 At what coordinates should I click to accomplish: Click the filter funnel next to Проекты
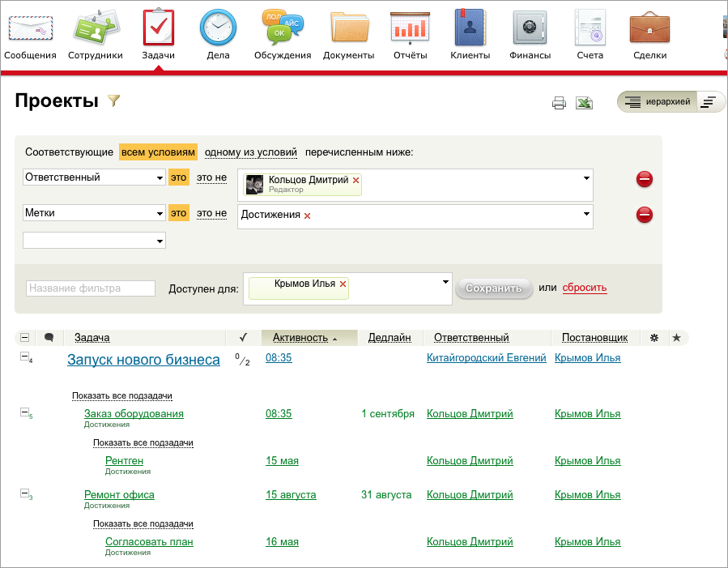pyautogui.click(x=114, y=101)
